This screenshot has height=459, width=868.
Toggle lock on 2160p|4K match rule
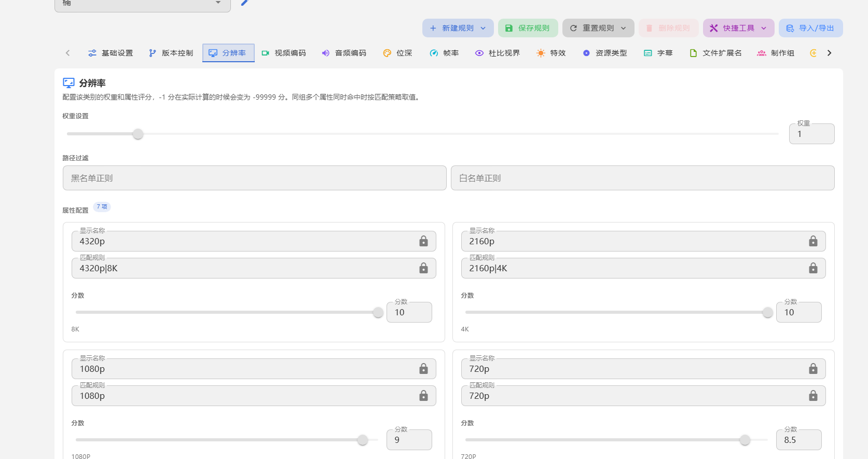pyautogui.click(x=813, y=268)
